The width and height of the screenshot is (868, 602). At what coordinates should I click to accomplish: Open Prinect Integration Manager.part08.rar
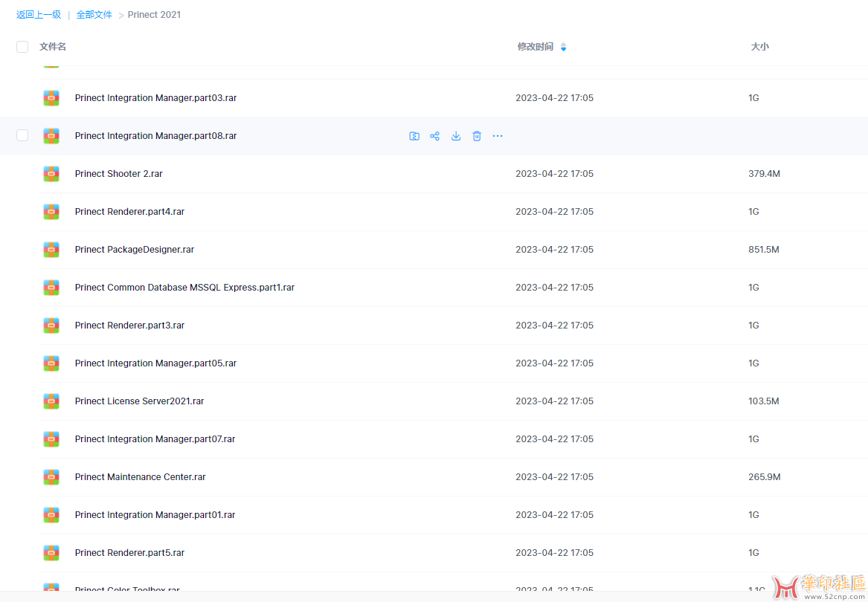pos(155,135)
